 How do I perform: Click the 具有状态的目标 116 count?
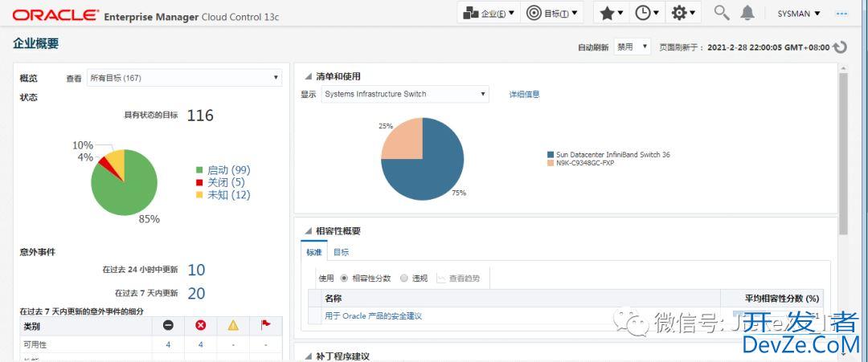(200, 115)
